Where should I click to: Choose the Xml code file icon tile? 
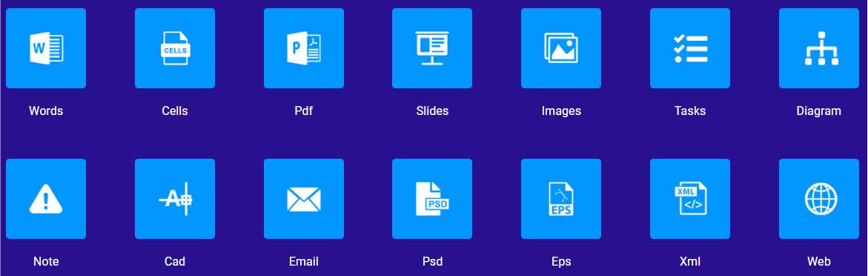coord(690,199)
